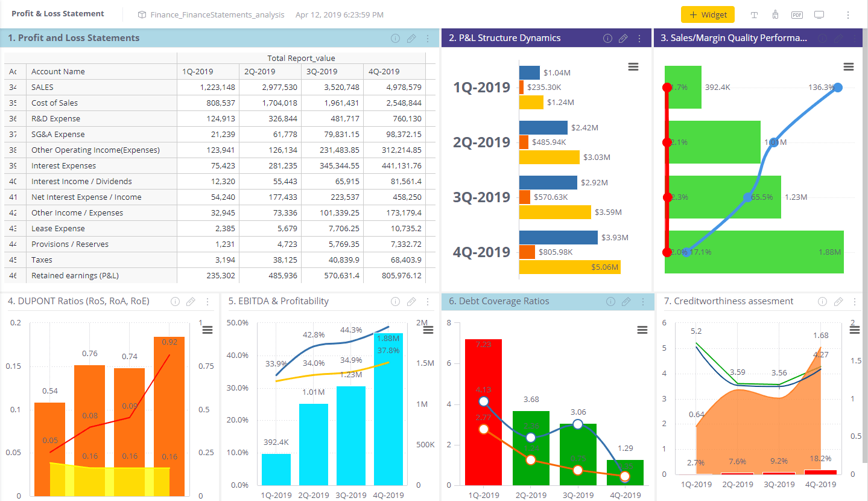Click the + Widget button

coord(708,14)
